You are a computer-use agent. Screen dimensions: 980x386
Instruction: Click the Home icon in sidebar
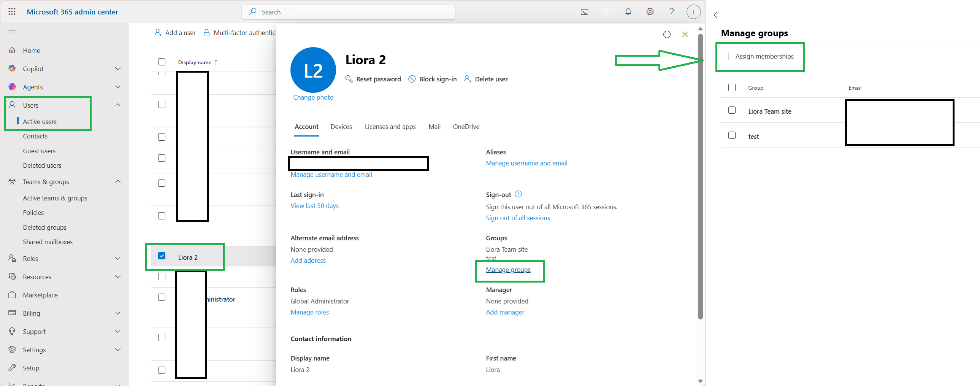[12, 50]
